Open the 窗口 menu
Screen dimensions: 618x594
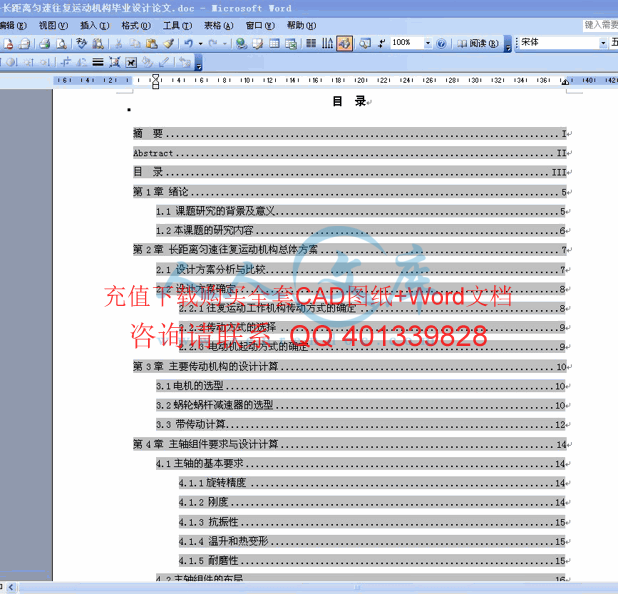coord(260,26)
